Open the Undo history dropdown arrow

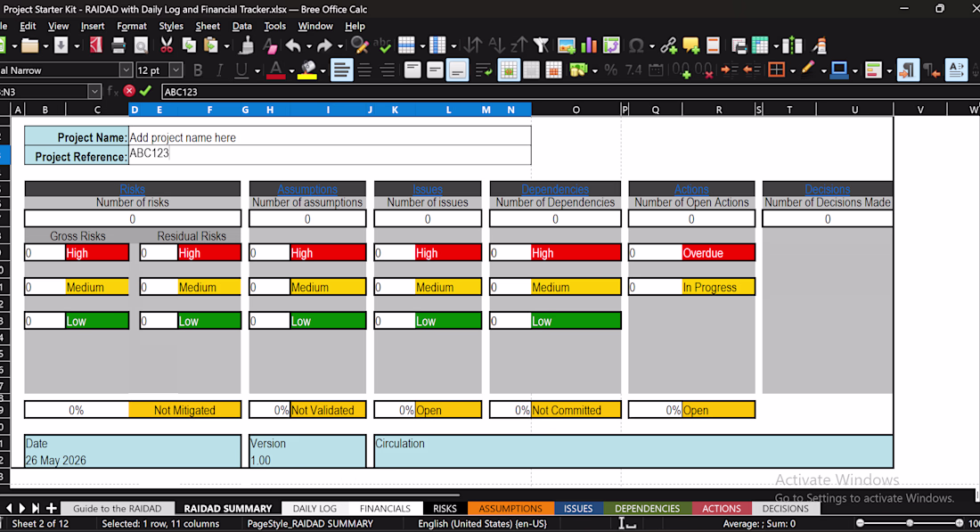308,45
